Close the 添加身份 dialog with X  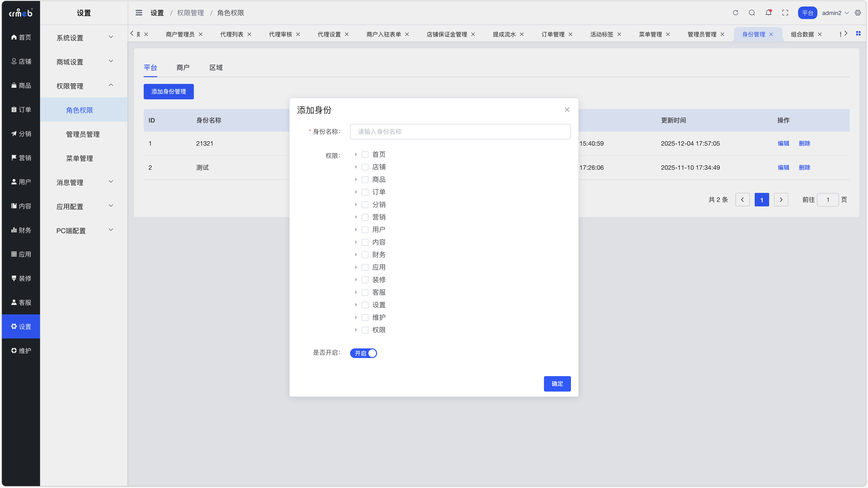(x=567, y=110)
